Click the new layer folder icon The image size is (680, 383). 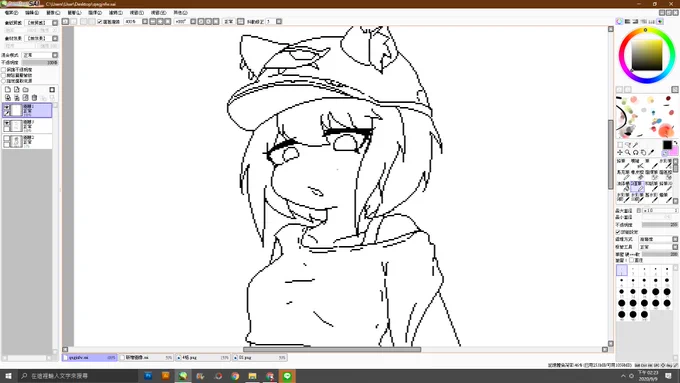coord(26,90)
